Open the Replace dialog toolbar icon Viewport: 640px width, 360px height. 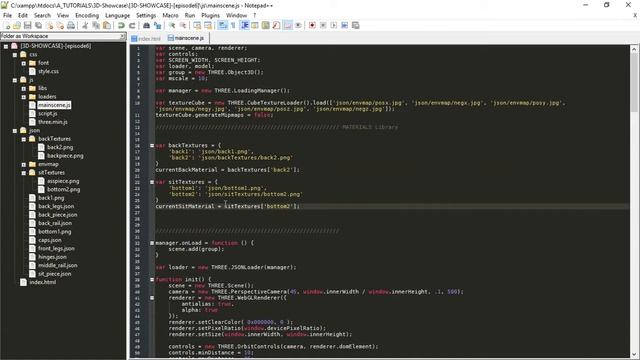pos(157,25)
